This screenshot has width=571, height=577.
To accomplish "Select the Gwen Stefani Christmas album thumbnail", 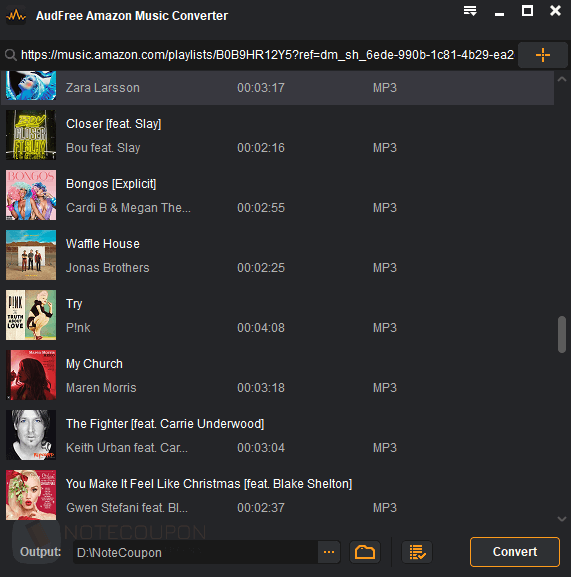I will 31,495.
